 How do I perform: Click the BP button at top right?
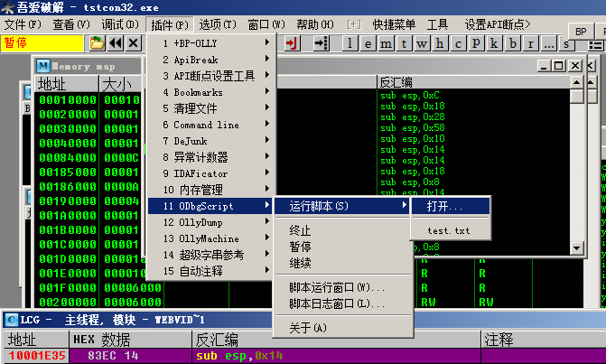(581, 32)
